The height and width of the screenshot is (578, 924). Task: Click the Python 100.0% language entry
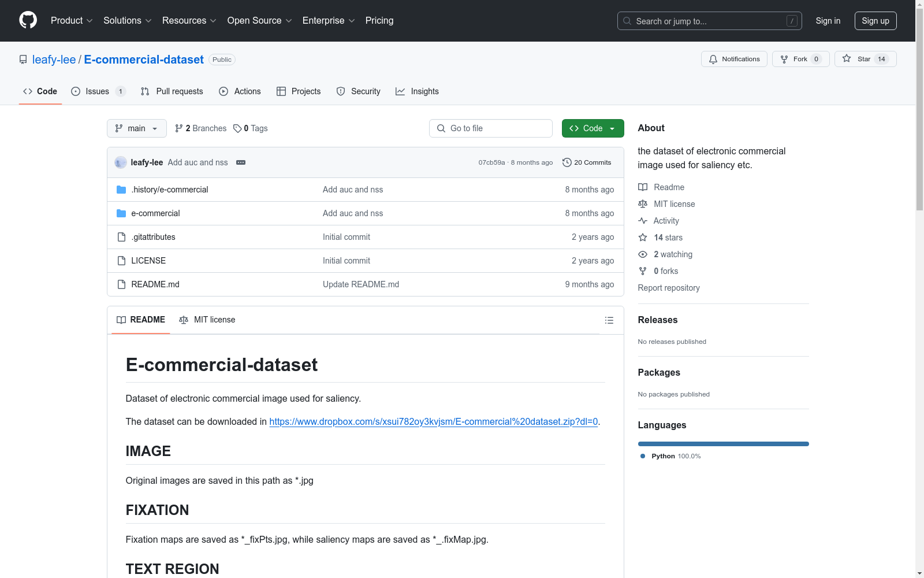(670, 456)
